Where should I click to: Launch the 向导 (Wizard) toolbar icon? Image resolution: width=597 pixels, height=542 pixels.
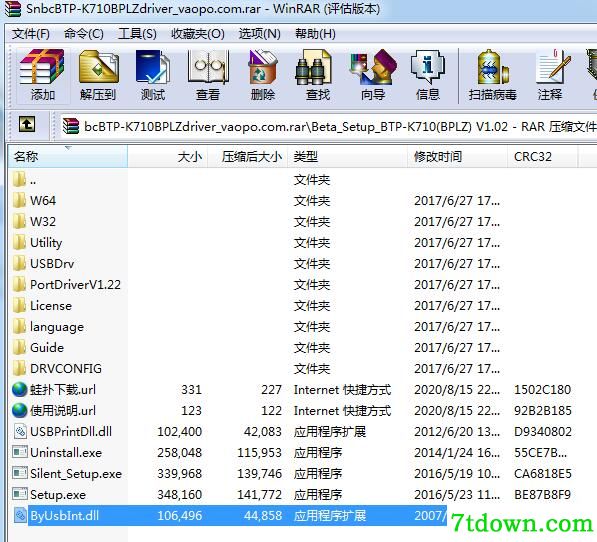373,67
